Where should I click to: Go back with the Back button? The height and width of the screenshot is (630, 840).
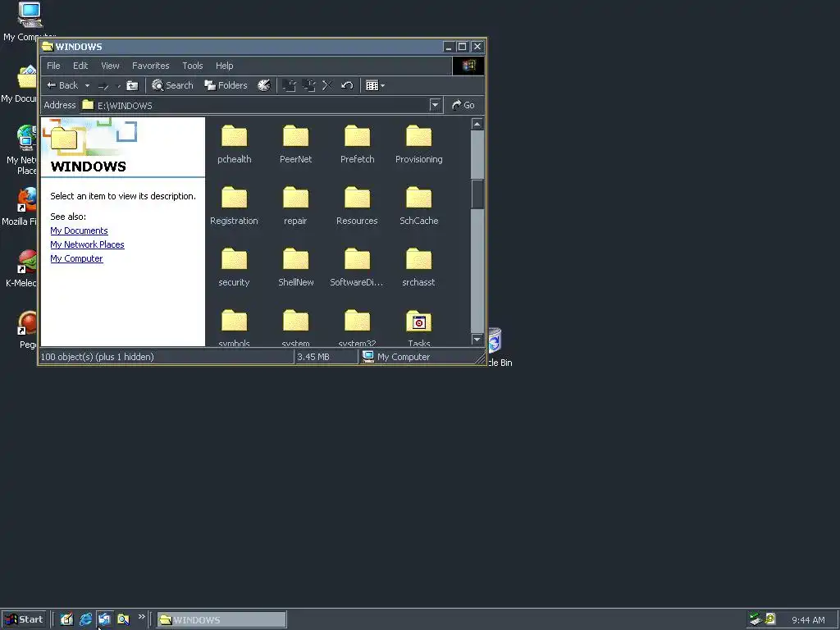[x=62, y=85]
